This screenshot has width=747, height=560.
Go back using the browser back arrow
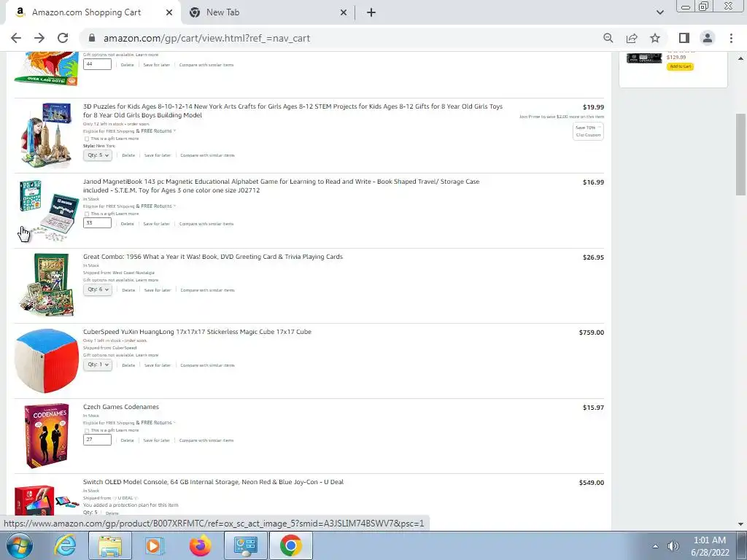coord(16,38)
